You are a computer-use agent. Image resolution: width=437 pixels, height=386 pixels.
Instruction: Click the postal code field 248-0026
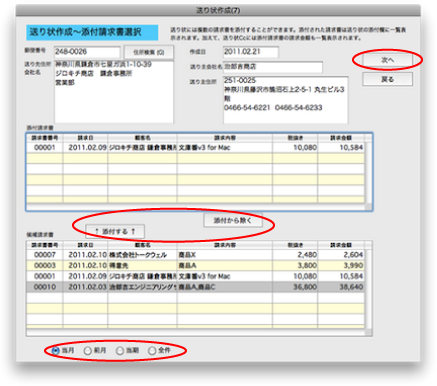[87, 52]
